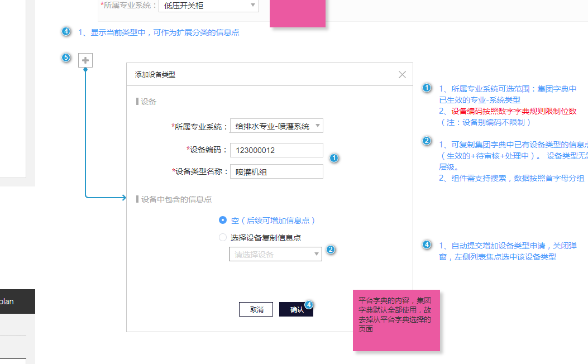Viewport: 588px width, 364px height.
Task: Expand the 请选择设备 device picker dropdown
Action: (275, 253)
